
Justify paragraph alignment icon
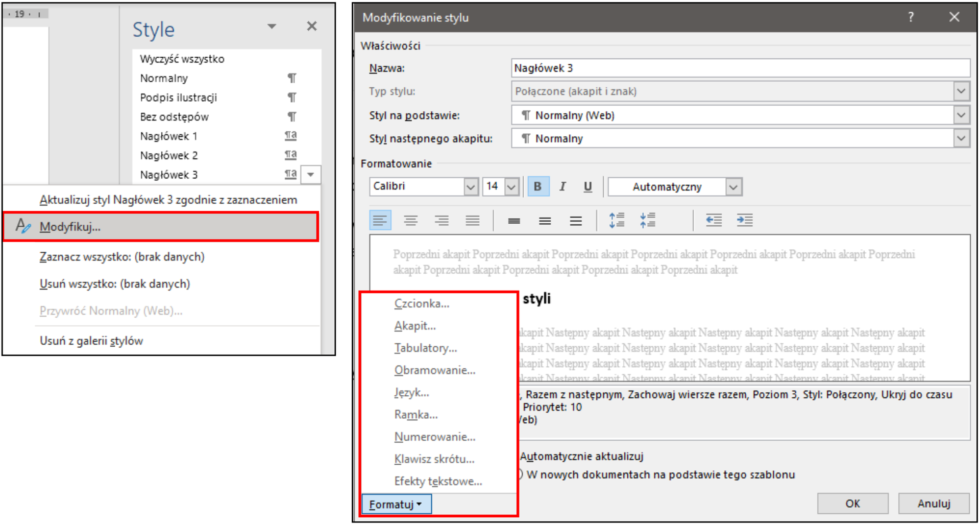(x=473, y=220)
